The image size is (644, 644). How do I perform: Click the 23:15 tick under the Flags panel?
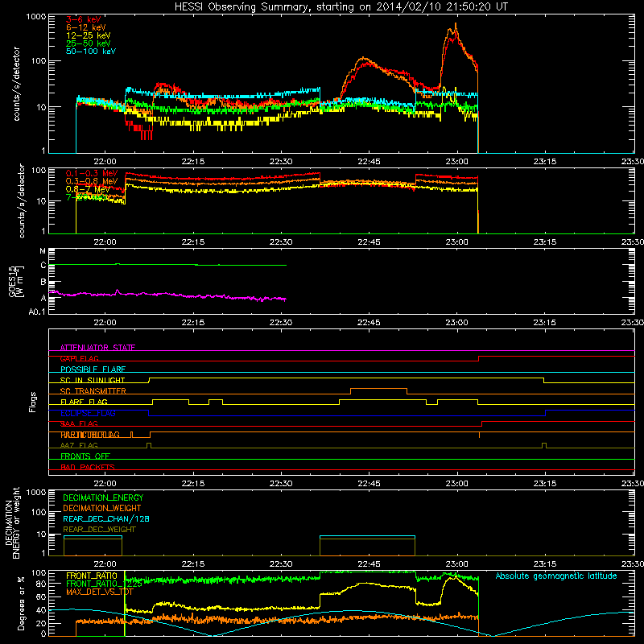coord(545,484)
